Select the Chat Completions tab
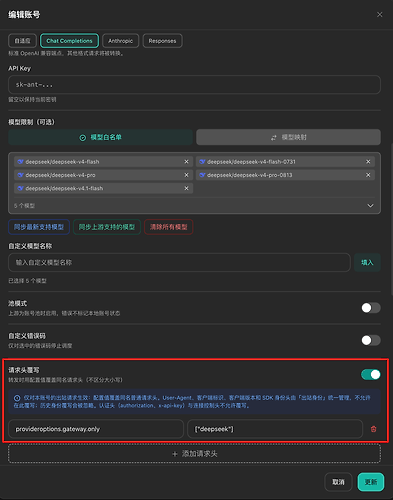Screen dimensions: 393x500 click(69, 41)
